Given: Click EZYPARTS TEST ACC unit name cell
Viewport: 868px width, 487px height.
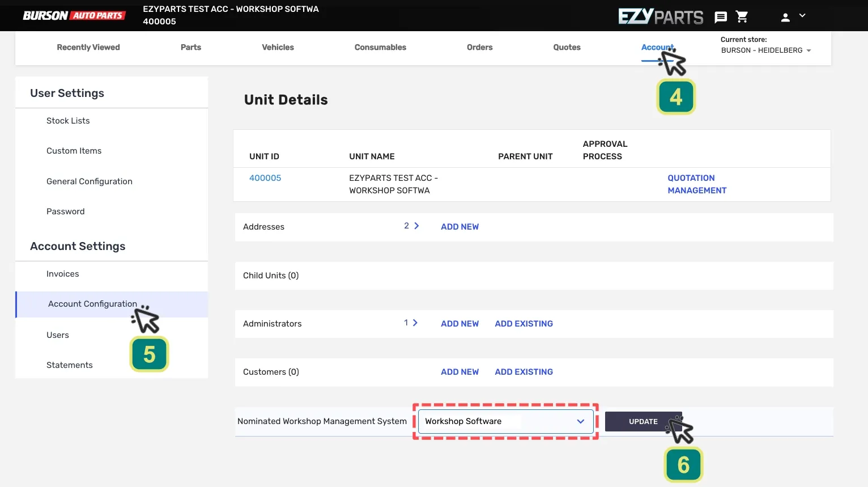Looking at the screenshot, I should coord(393,184).
